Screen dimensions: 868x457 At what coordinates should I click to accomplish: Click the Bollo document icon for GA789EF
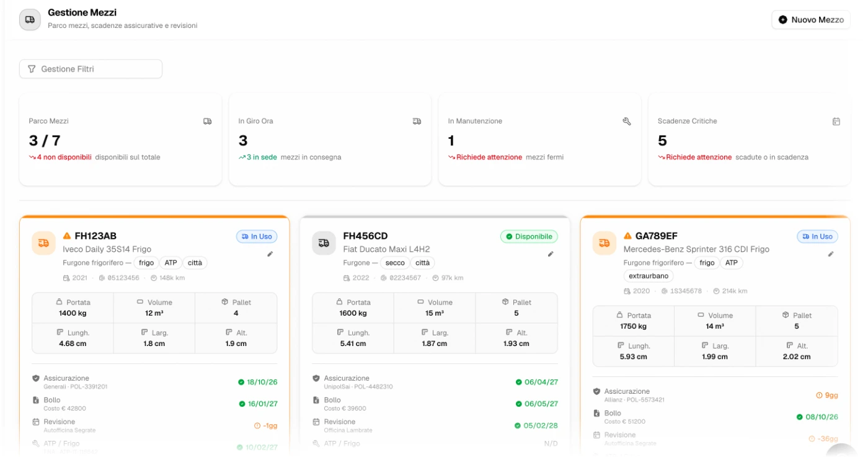[x=596, y=413]
